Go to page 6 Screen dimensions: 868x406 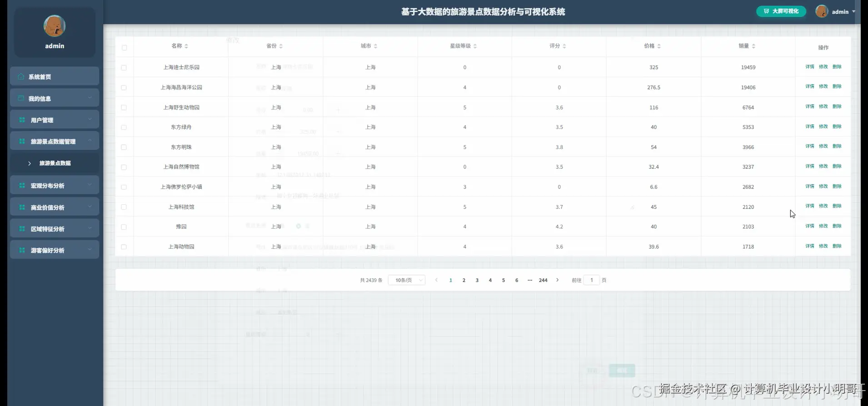point(517,280)
